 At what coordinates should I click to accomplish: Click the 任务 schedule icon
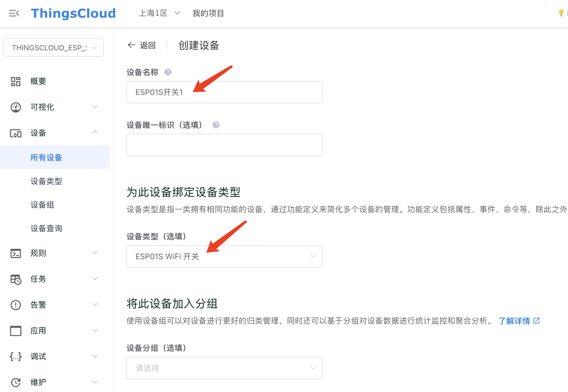click(x=16, y=279)
